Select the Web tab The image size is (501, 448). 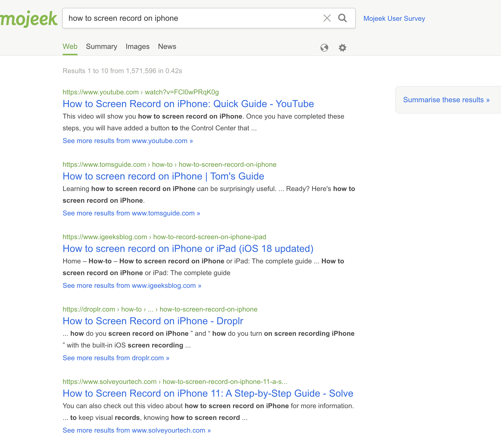click(70, 46)
